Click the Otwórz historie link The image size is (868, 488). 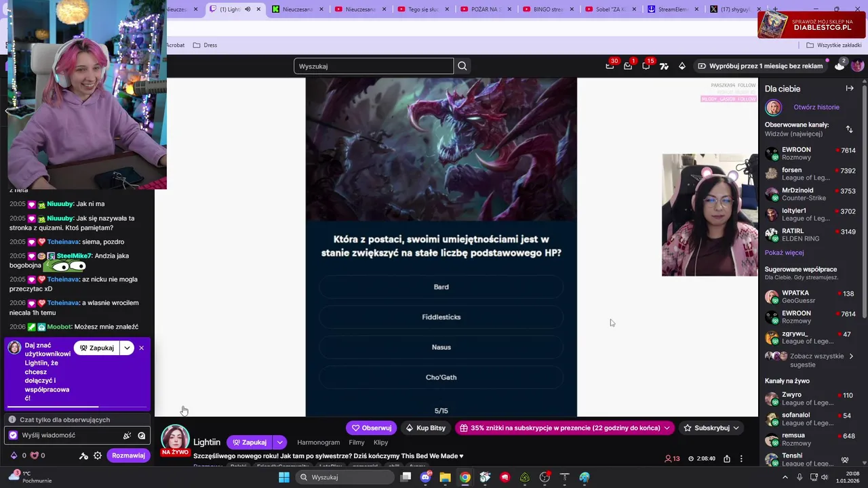pyautogui.click(x=816, y=107)
